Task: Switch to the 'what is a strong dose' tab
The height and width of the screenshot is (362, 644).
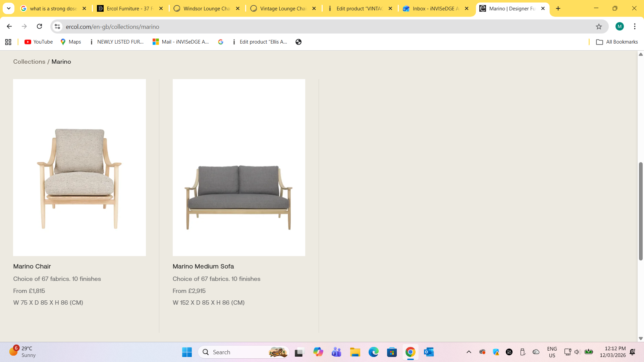Action: 54,8
